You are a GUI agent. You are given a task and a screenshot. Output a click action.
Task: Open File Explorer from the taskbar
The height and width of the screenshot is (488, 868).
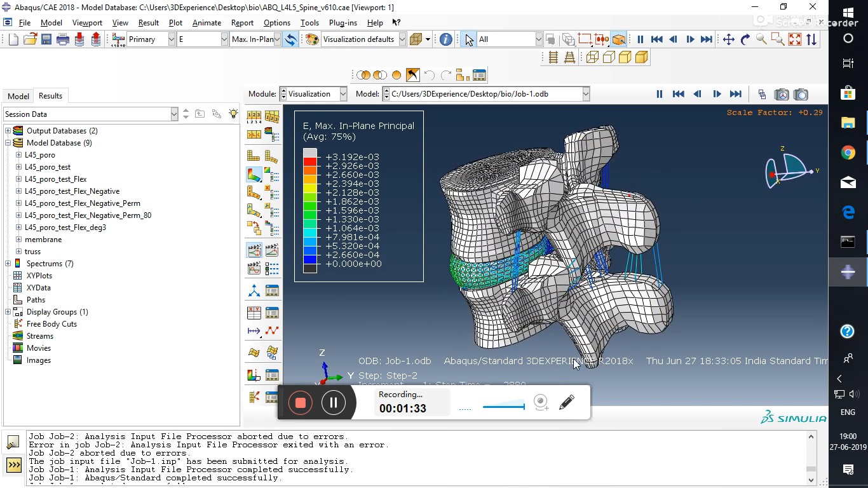[848, 123]
